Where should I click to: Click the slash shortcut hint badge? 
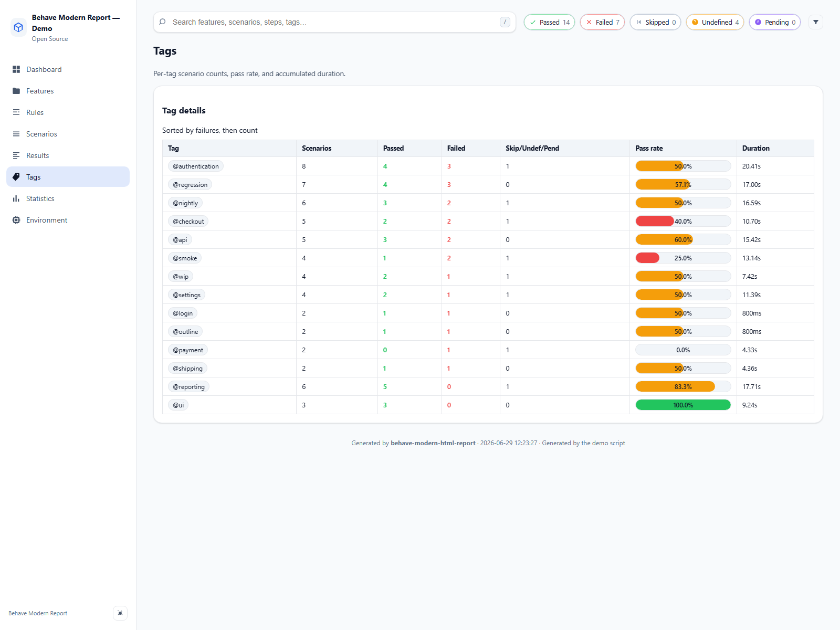coord(505,22)
